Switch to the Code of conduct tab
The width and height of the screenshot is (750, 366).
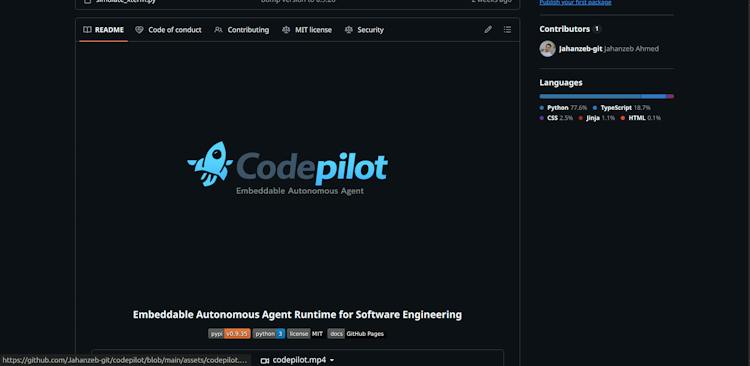click(x=168, y=30)
